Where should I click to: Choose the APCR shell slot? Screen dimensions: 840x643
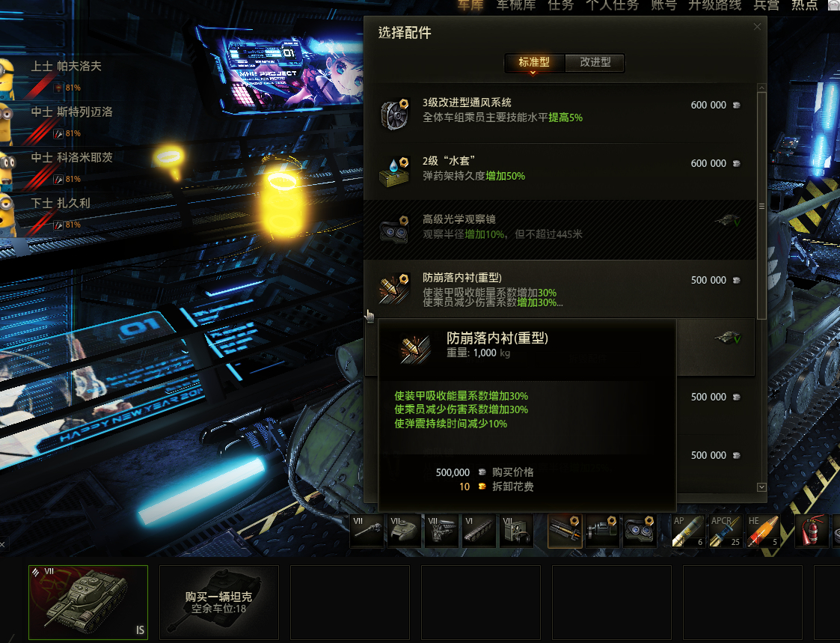click(726, 531)
